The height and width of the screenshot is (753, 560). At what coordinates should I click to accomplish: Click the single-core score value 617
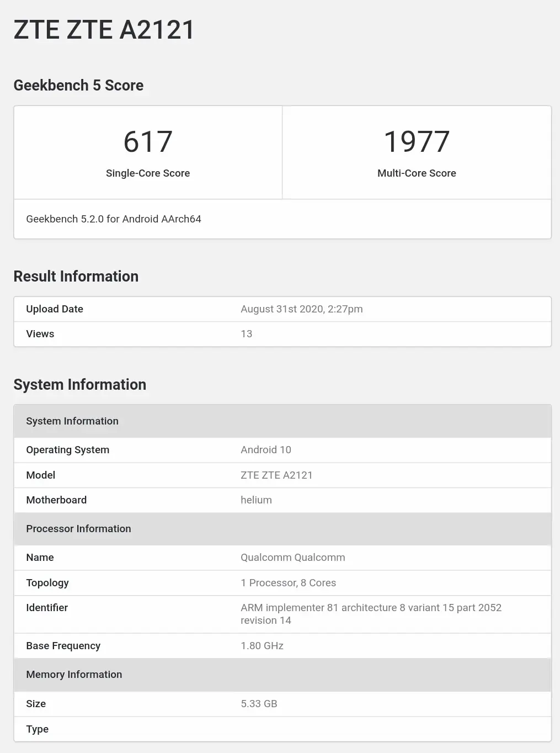pyautogui.click(x=148, y=142)
